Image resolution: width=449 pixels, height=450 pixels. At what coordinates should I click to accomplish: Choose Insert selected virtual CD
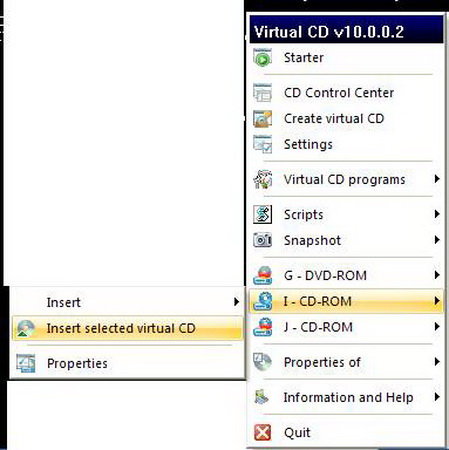[128, 328]
